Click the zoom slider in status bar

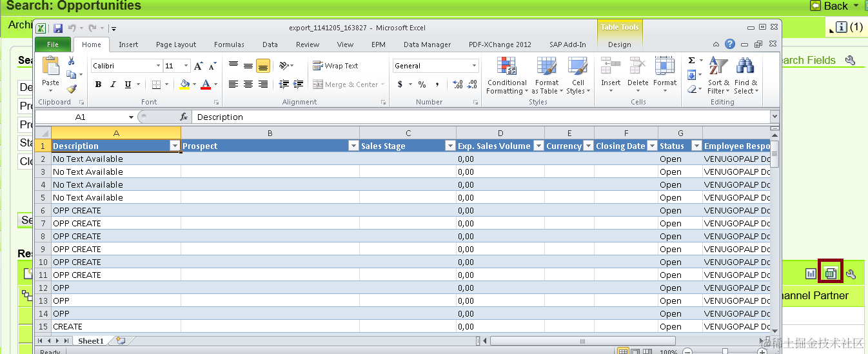(x=724, y=352)
